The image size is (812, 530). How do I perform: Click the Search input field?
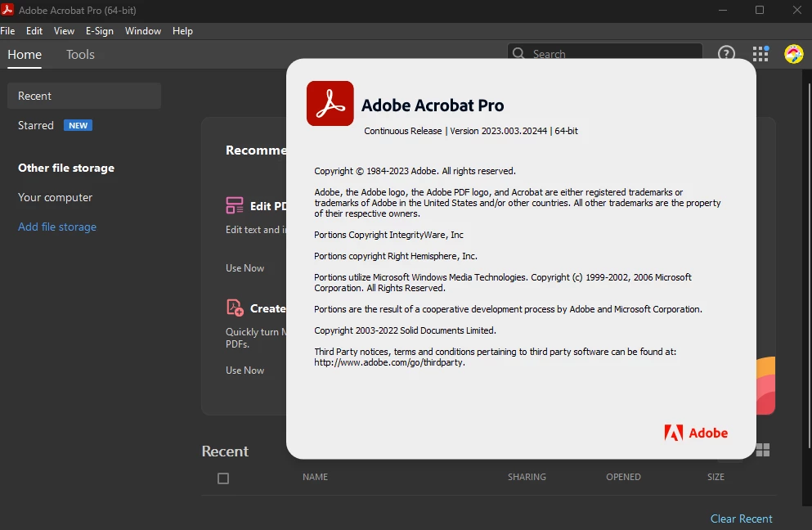(x=605, y=53)
